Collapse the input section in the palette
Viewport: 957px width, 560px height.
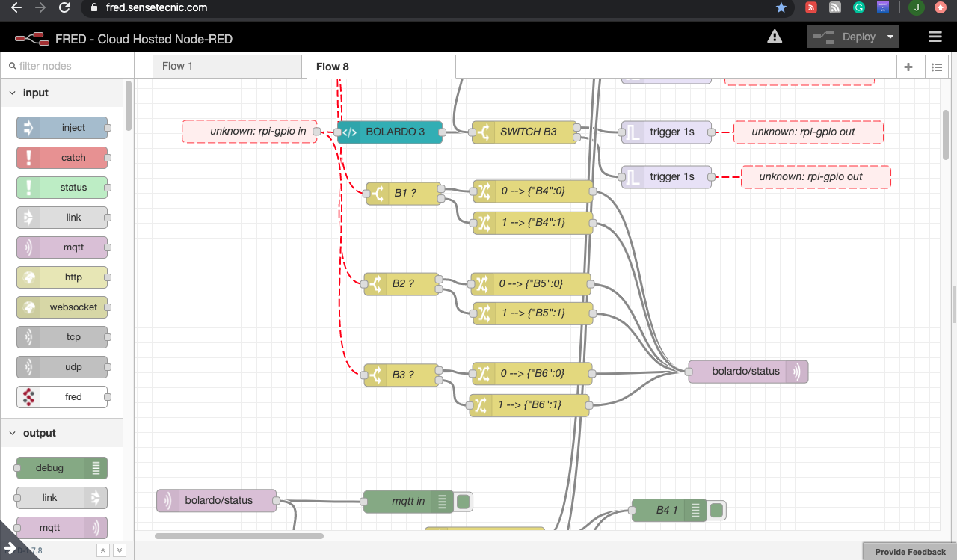point(13,93)
